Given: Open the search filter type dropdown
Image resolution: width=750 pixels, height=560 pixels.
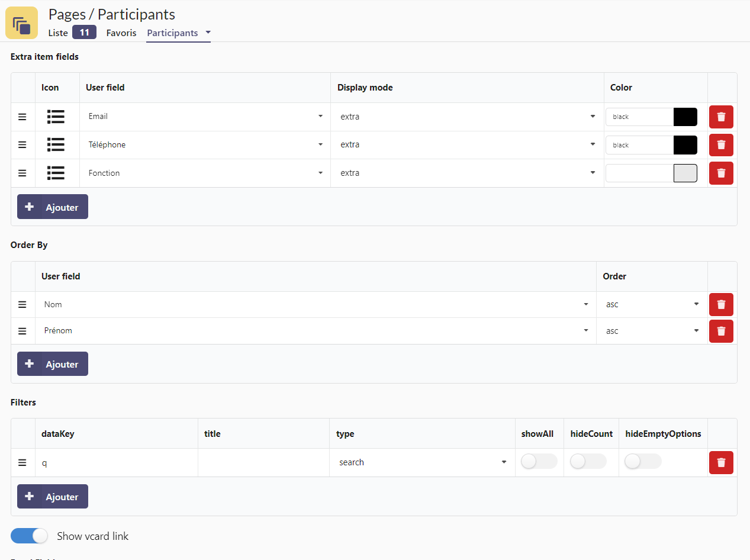Looking at the screenshot, I should tap(422, 462).
